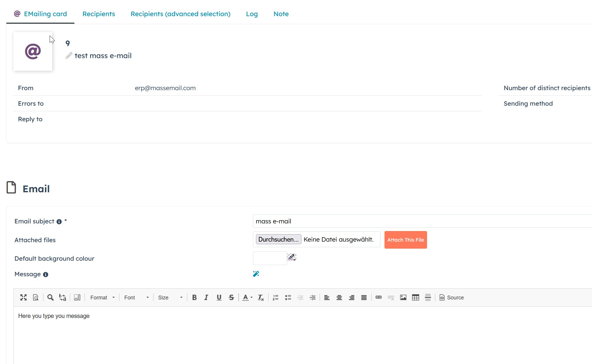Click the Find icon in editor toolbar
Viewport: 592px width, 364px height.
point(50,297)
